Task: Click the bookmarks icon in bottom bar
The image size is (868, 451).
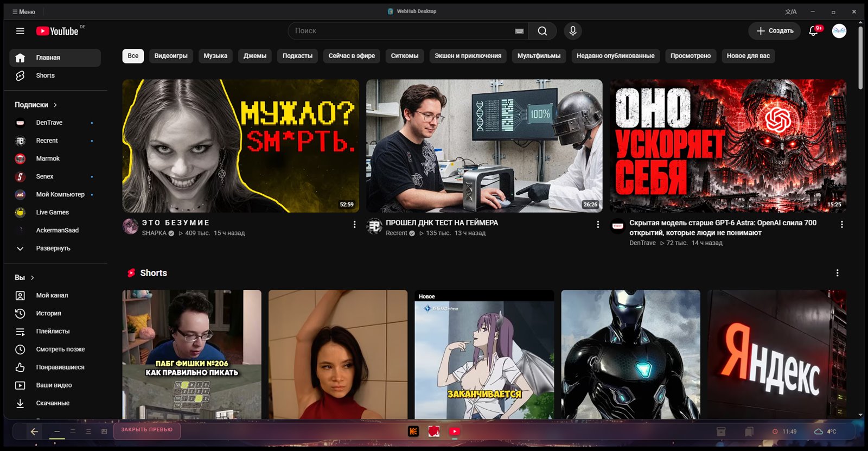Action: [749, 431]
